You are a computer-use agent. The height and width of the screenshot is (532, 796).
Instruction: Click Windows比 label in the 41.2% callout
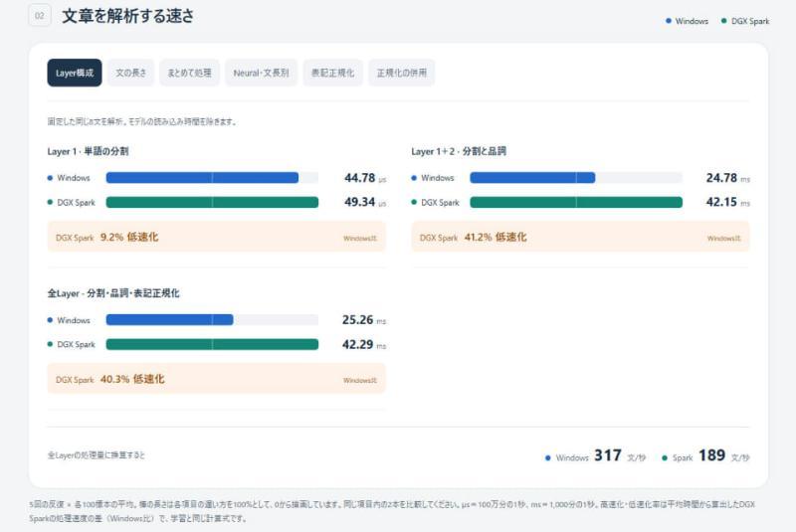(724, 239)
